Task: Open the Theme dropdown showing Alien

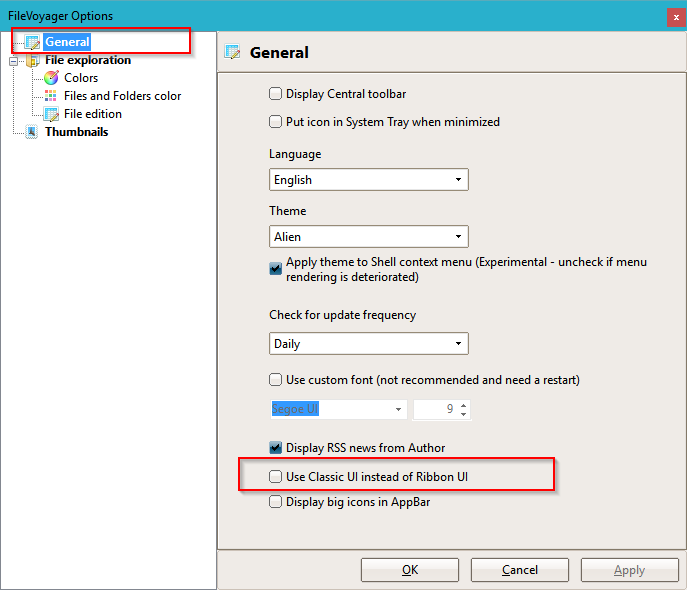Action: 369,237
